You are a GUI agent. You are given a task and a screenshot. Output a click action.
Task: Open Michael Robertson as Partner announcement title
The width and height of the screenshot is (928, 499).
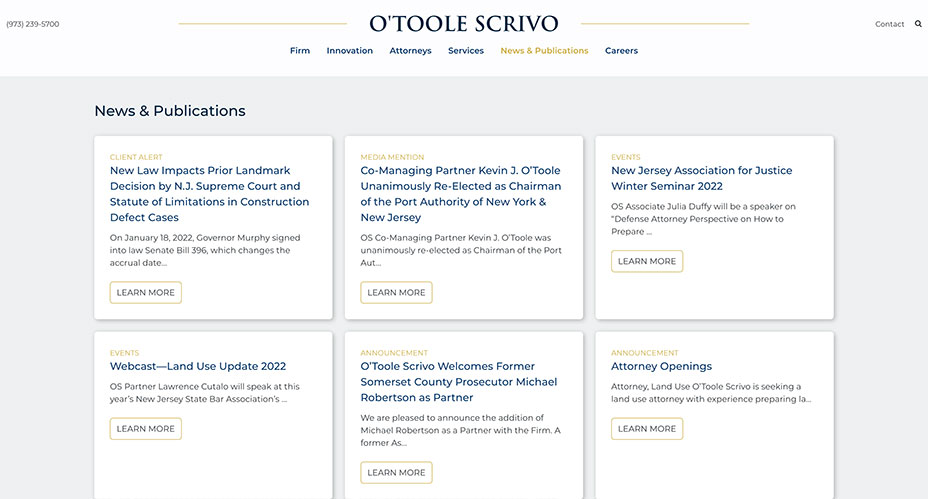pyautogui.click(x=459, y=382)
